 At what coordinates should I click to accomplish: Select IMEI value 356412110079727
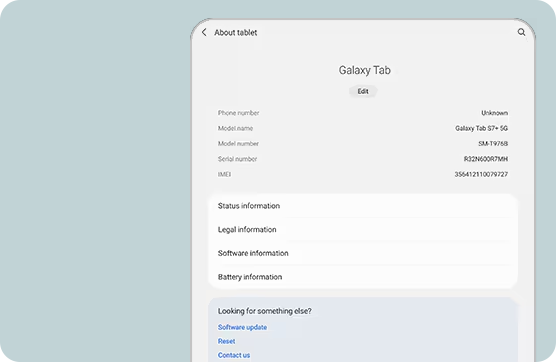pos(481,174)
